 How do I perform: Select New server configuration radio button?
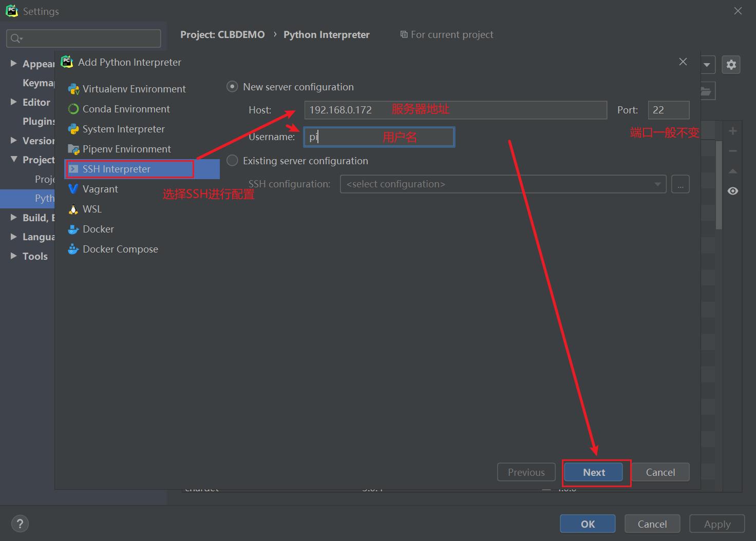click(x=232, y=87)
